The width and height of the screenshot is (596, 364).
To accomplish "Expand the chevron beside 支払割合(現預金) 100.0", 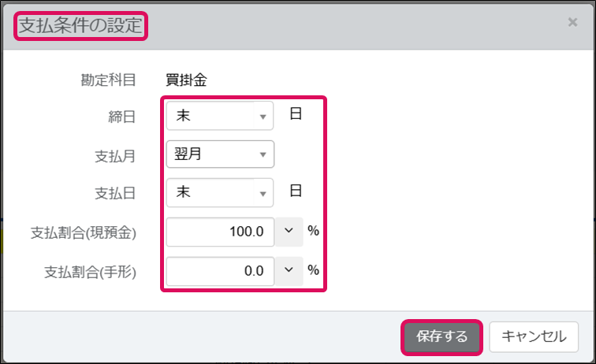I will 289,232.
